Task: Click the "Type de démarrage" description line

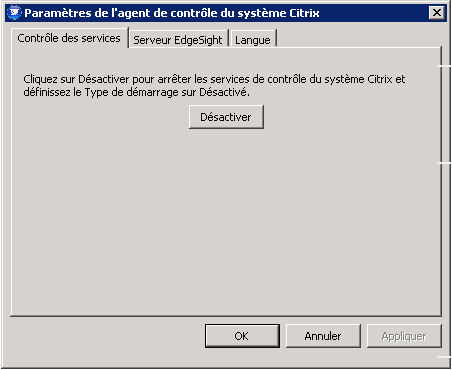Action: pyautogui.click(x=136, y=92)
